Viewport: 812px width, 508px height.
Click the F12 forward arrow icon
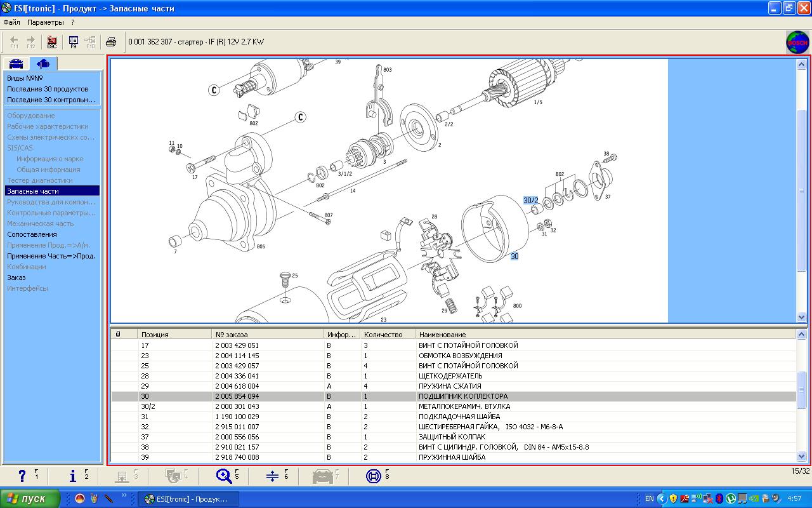30,42
